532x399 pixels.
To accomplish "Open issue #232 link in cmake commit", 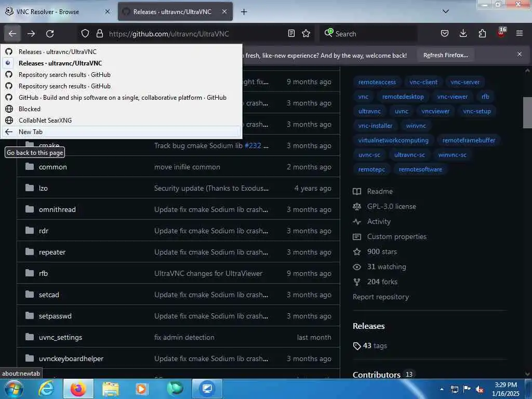I will point(253,145).
